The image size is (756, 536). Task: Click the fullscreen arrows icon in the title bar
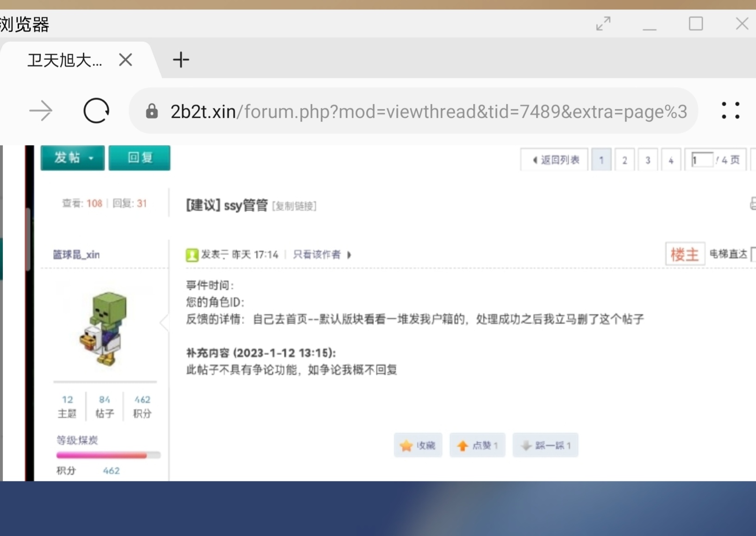click(x=603, y=23)
